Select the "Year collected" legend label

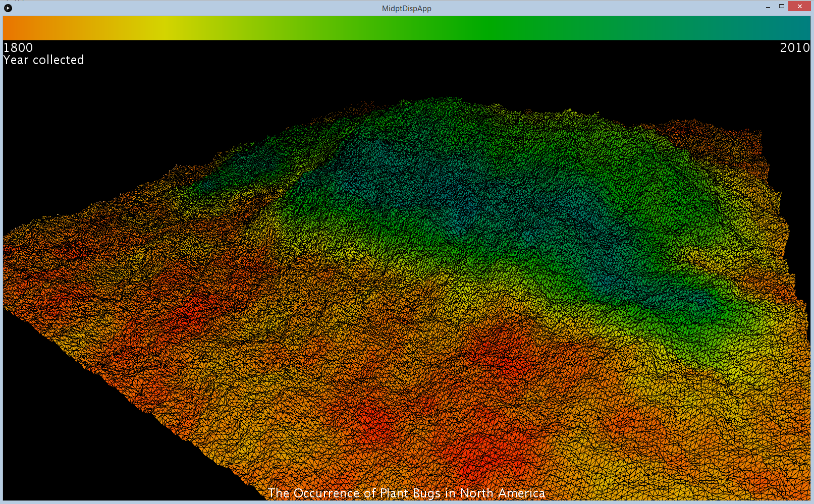(x=44, y=60)
